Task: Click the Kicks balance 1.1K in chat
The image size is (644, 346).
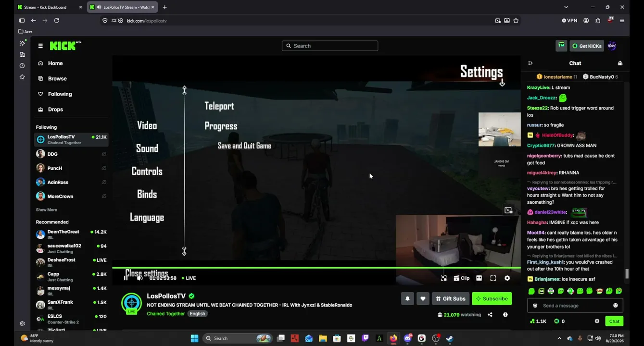Action: point(538,321)
